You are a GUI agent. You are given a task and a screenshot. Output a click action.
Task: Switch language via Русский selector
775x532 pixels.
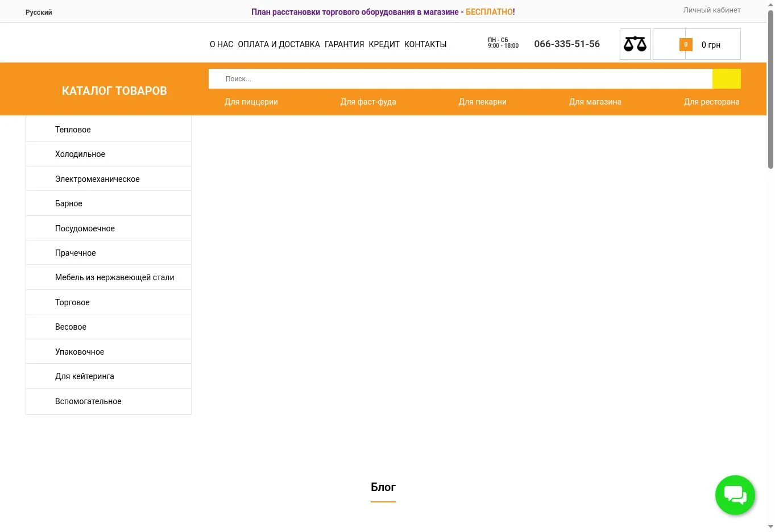(39, 12)
